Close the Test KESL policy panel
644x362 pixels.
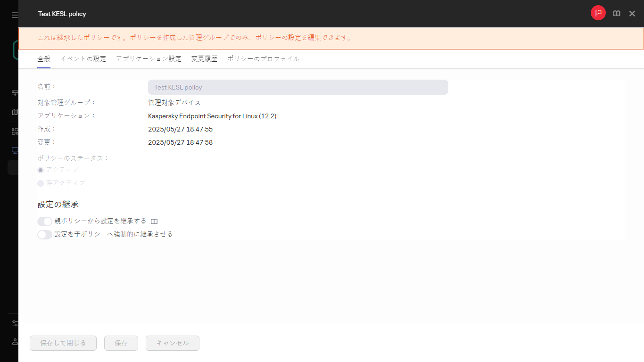(x=632, y=14)
